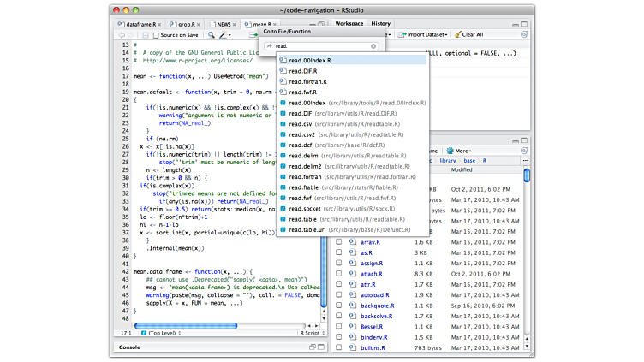This screenshot has height=362, width=644.
Task: Click Clear All broom in Workspace
Action: pyautogui.click(x=468, y=35)
